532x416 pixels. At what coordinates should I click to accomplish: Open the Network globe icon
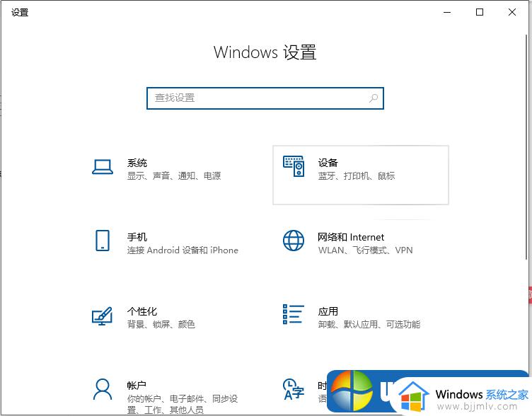294,241
